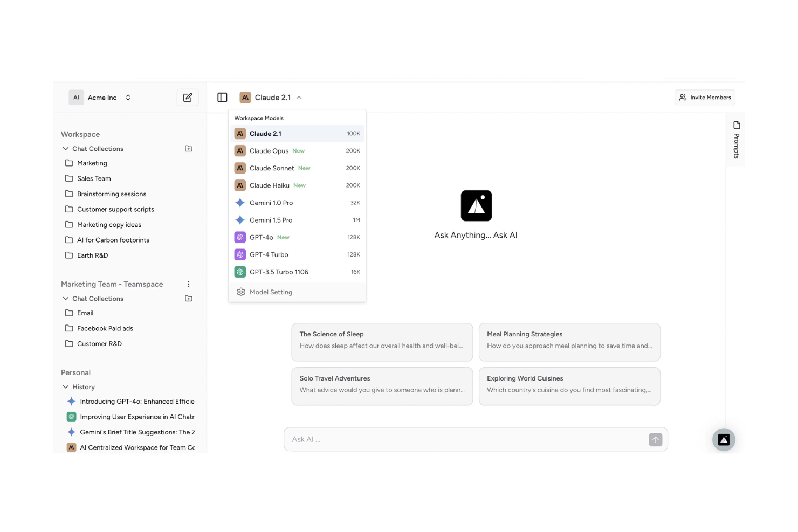Click the Model Setting gear icon

[241, 292]
